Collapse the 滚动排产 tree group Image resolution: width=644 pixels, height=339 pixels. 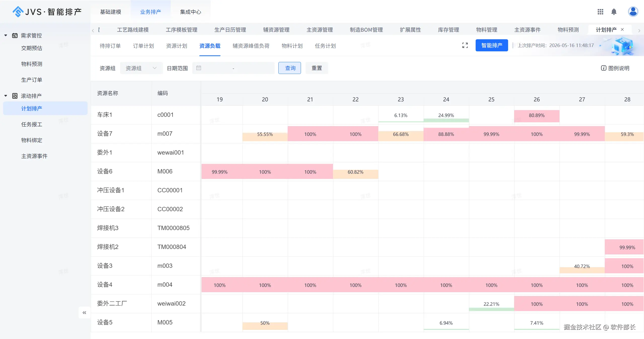(x=6, y=96)
